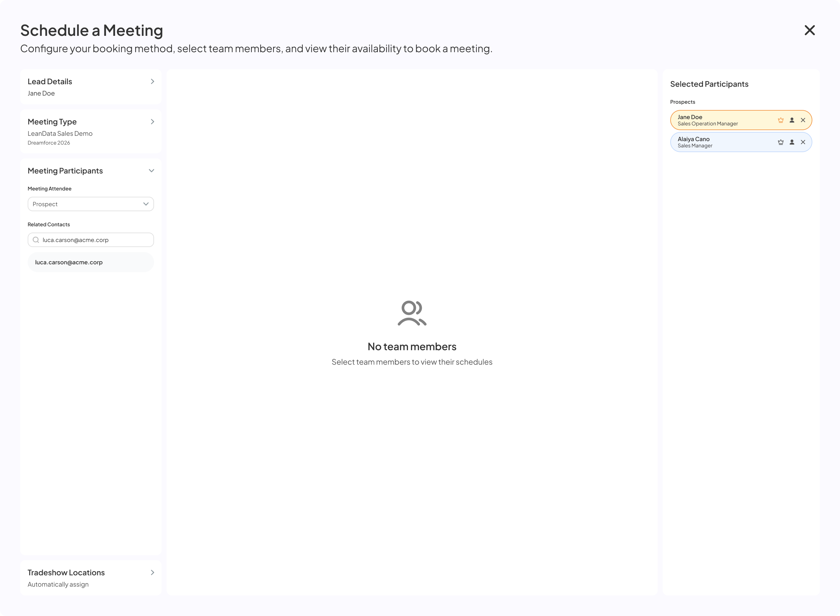Click the search magnifier icon in Related Contacts

click(36, 240)
